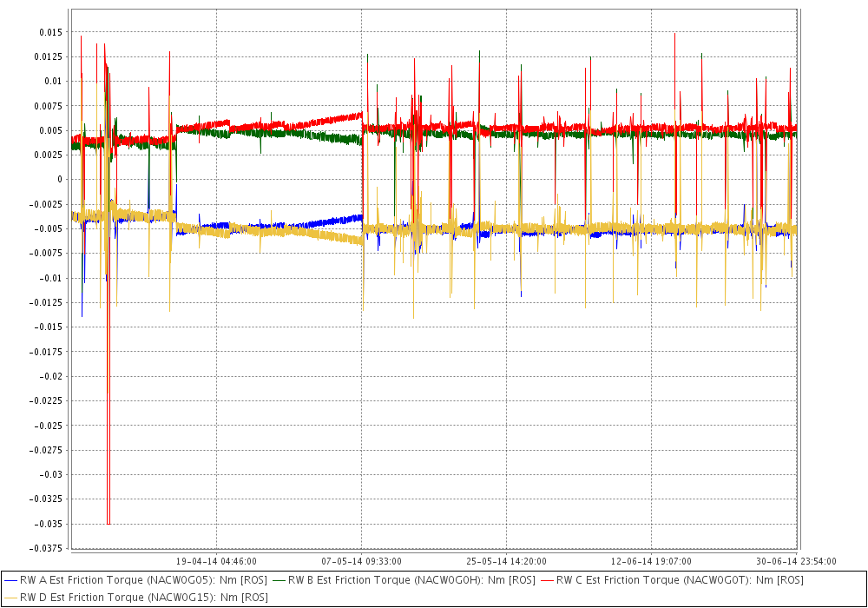Image resolution: width=868 pixels, height=608 pixels.
Task: Click the -0.01 y-axis value
Action: coord(50,278)
